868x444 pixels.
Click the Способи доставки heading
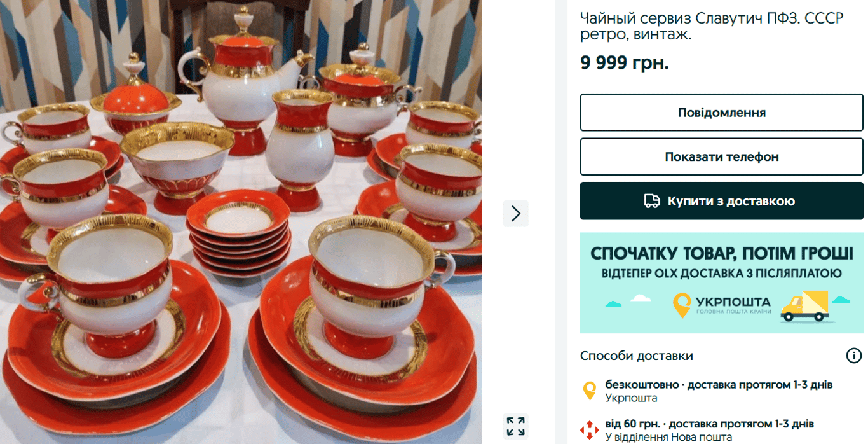[636, 356]
